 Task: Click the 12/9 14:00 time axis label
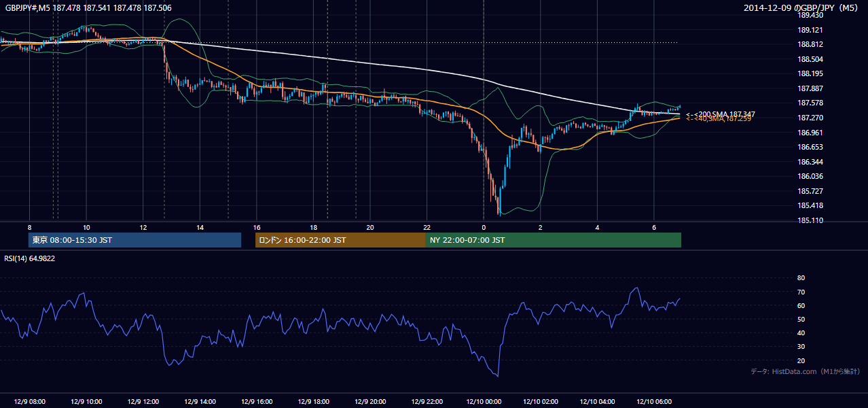(x=200, y=402)
